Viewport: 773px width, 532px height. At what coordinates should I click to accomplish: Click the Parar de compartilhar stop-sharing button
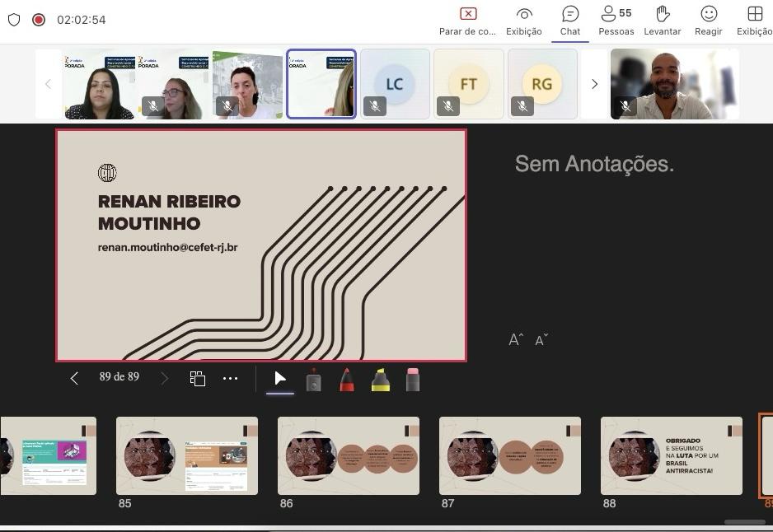(467, 21)
